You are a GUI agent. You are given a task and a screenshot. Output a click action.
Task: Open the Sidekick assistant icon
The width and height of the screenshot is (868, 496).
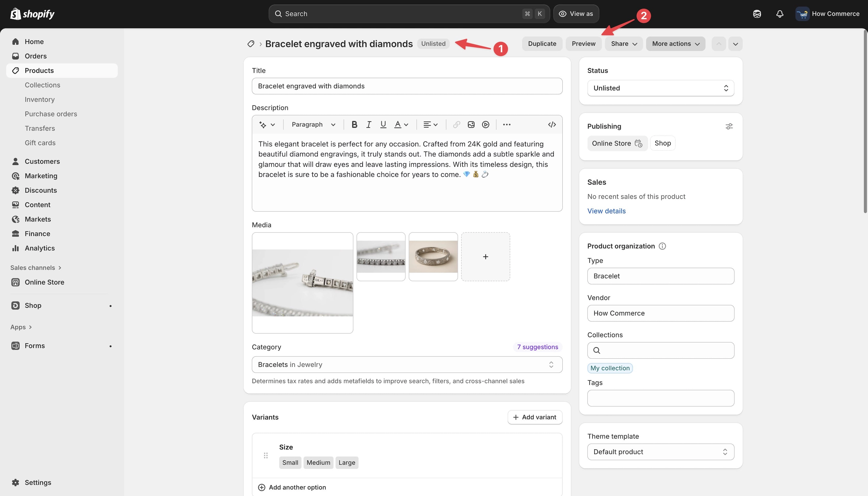[757, 14]
